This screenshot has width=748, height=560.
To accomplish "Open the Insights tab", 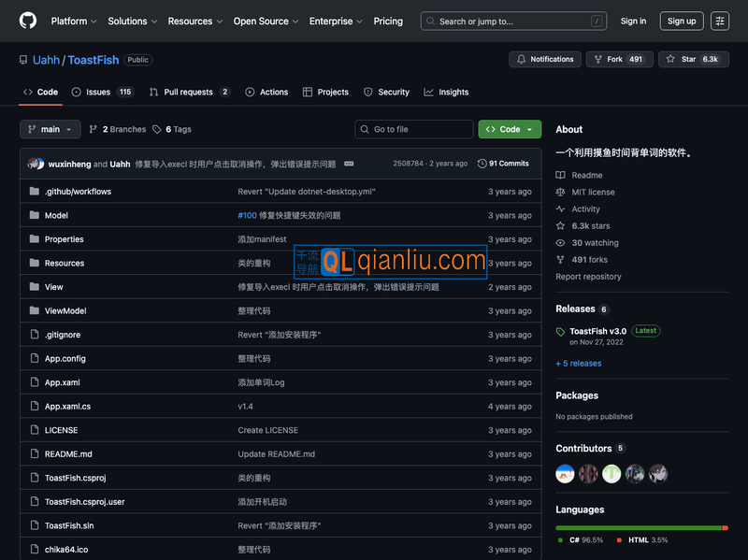I will [446, 92].
